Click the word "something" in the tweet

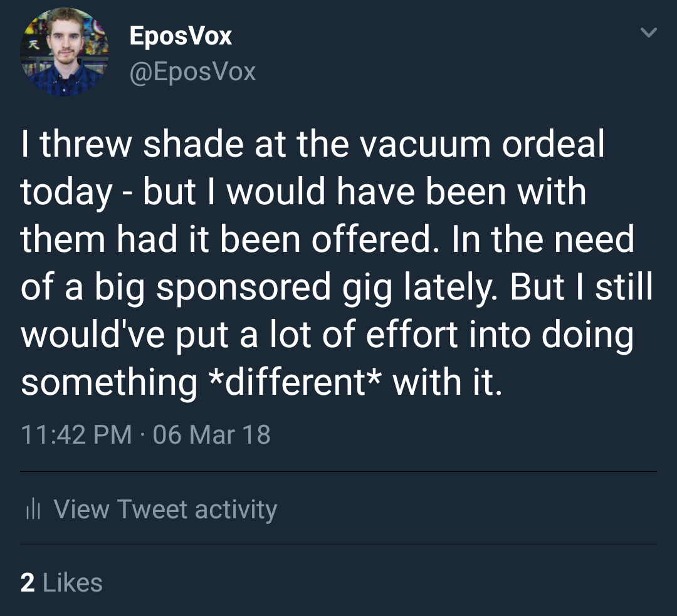(109, 382)
